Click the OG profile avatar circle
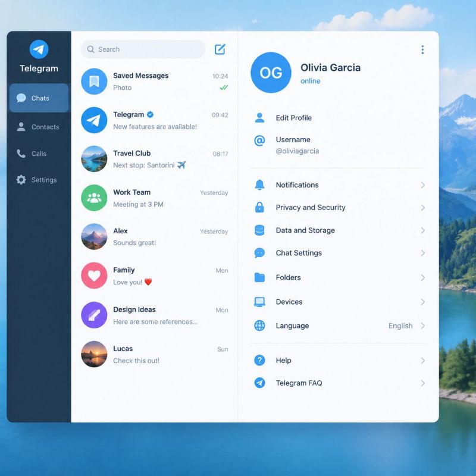476x476 pixels. (271, 73)
